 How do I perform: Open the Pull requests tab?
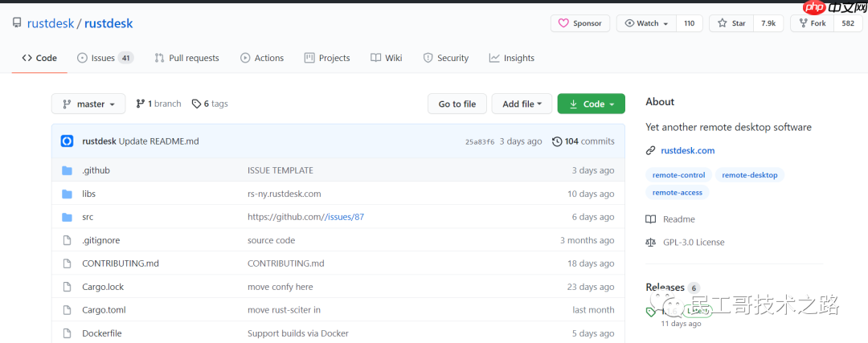[x=186, y=58]
